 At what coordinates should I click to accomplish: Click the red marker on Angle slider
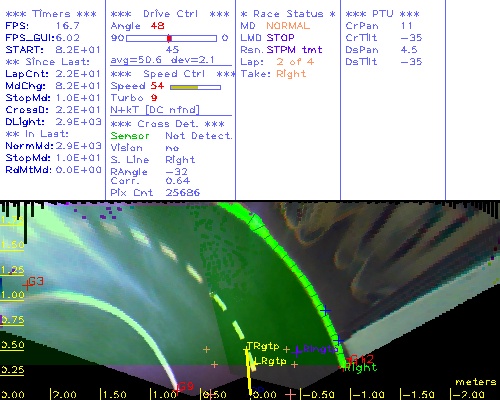pos(169,38)
